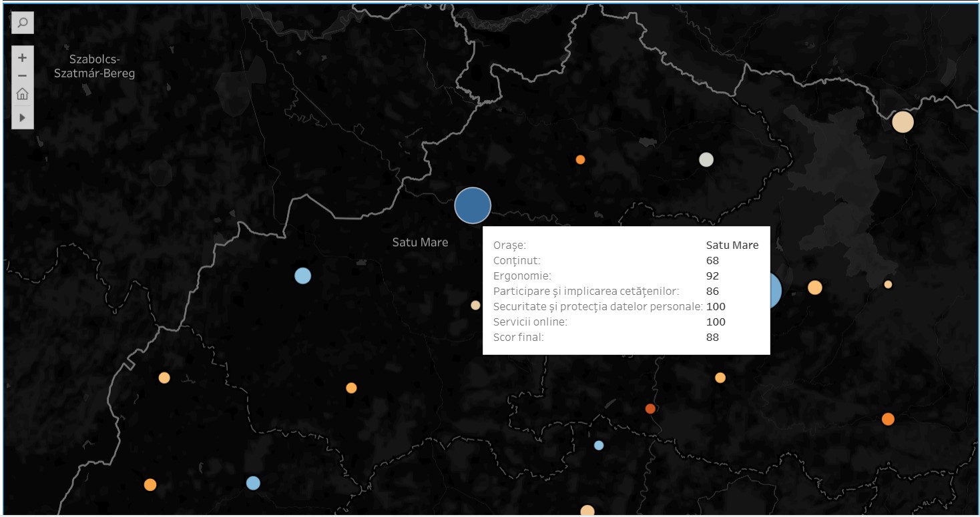Viewport: 980px width, 517px height.
Task: Click the Ergonomie: label in tooltip
Action: pyautogui.click(x=522, y=276)
